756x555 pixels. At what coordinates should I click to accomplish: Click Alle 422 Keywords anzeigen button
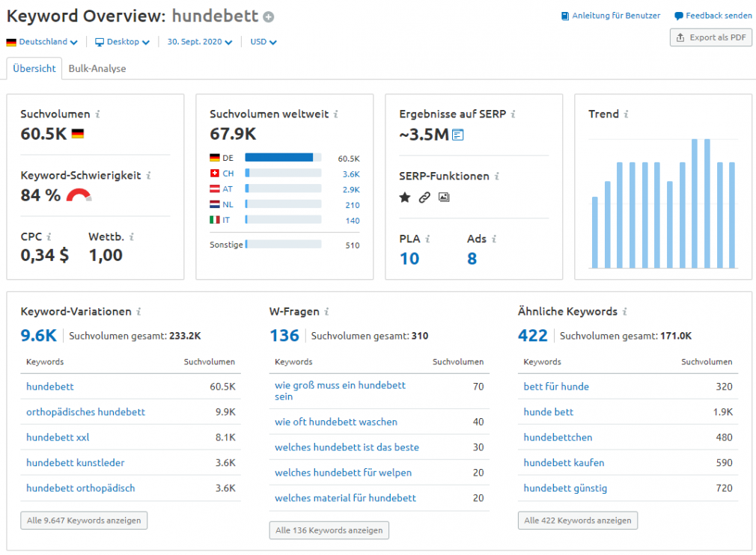click(x=578, y=521)
